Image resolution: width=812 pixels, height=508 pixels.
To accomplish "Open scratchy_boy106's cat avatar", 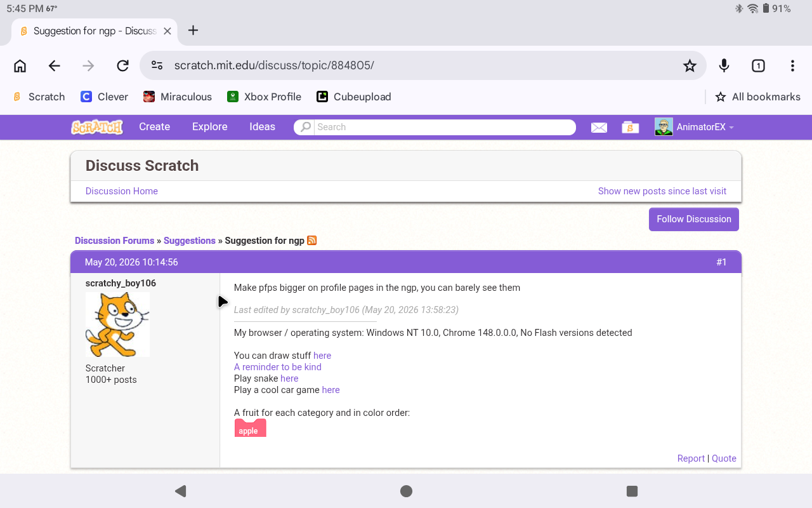I will coord(117,324).
